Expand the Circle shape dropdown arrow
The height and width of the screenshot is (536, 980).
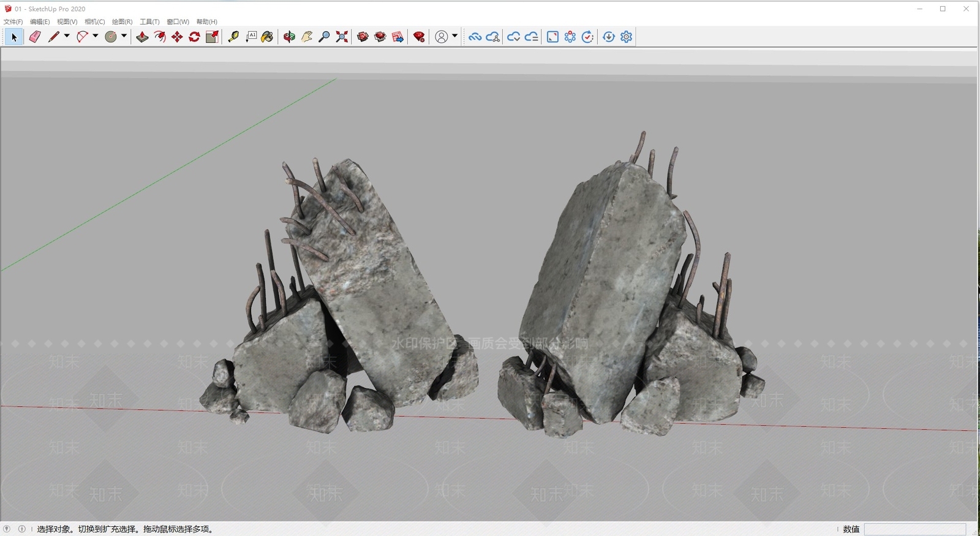[124, 36]
